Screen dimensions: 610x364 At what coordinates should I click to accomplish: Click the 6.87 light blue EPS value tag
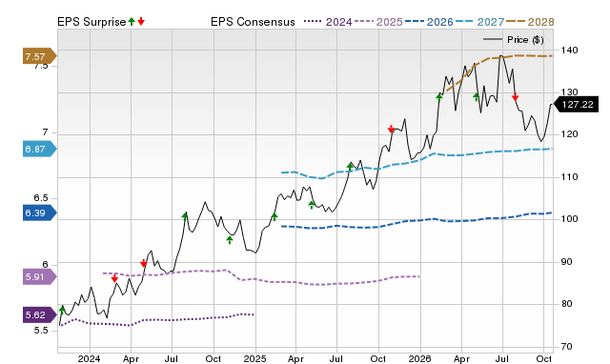pyautogui.click(x=40, y=149)
